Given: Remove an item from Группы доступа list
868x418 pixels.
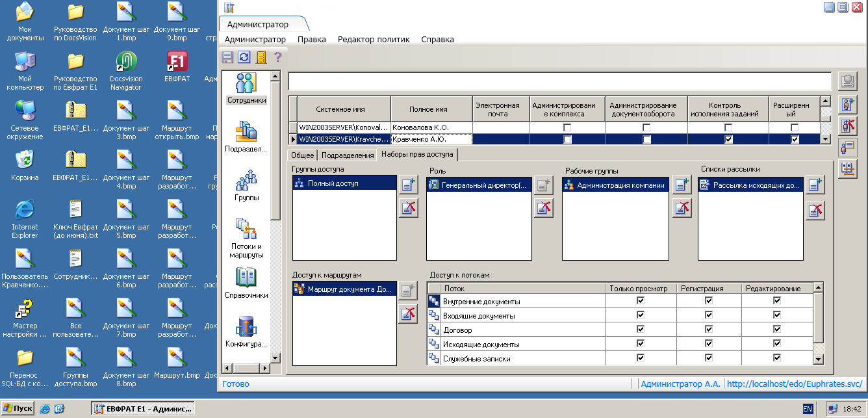Looking at the screenshot, I should pyautogui.click(x=408, y=208).
